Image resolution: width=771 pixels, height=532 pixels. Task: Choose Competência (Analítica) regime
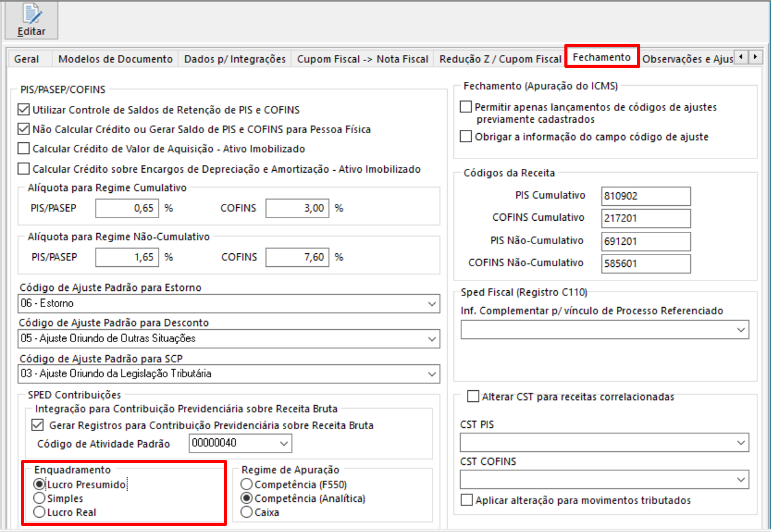point(247,498)
